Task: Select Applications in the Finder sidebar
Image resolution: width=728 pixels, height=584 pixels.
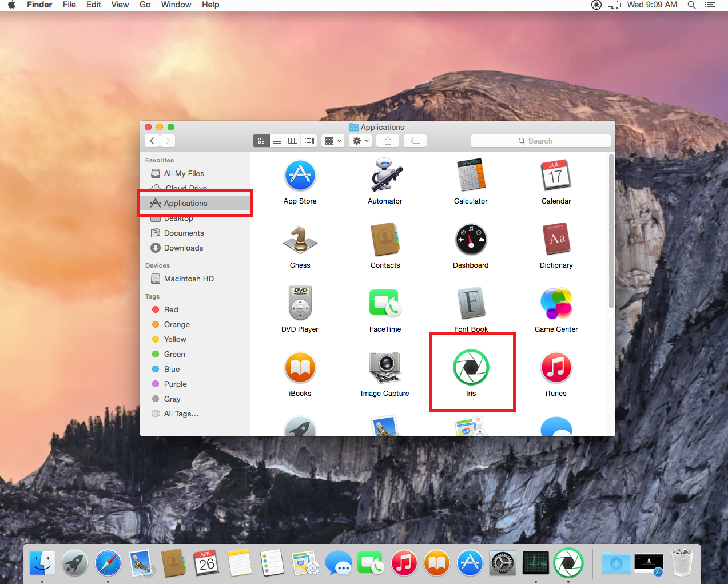Action: point(195,203)
